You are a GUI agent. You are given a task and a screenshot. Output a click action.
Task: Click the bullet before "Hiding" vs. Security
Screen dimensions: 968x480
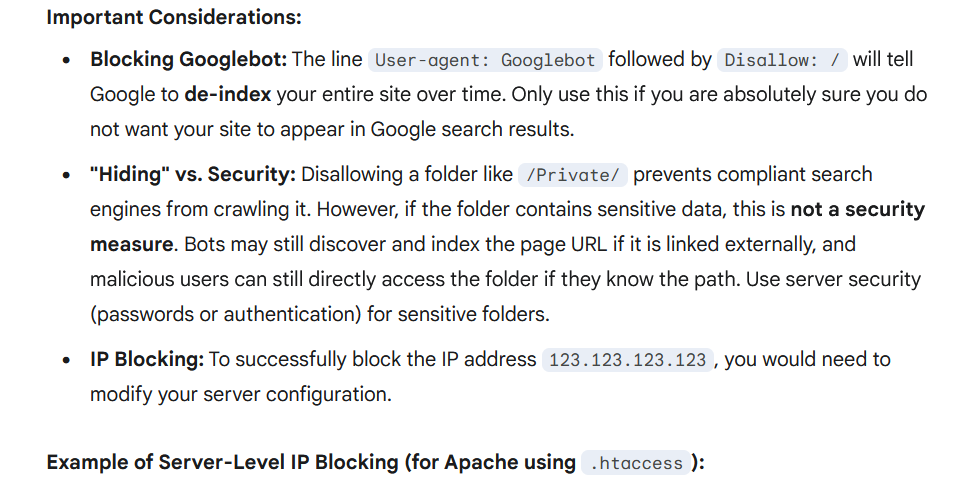(66, 175)
